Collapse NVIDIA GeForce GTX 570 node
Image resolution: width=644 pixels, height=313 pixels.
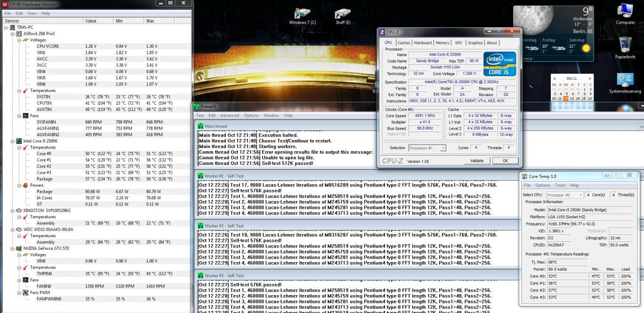(x=13, y=248)
